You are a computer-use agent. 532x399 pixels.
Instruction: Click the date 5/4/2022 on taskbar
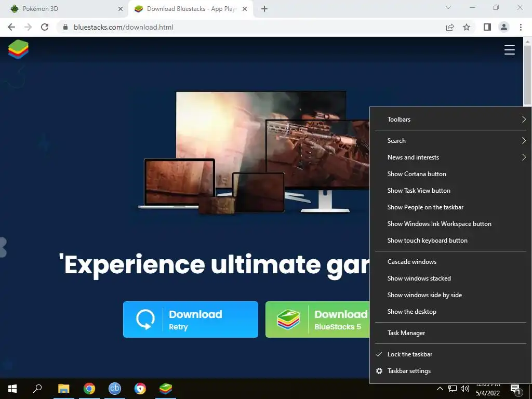tap(487, 393)
